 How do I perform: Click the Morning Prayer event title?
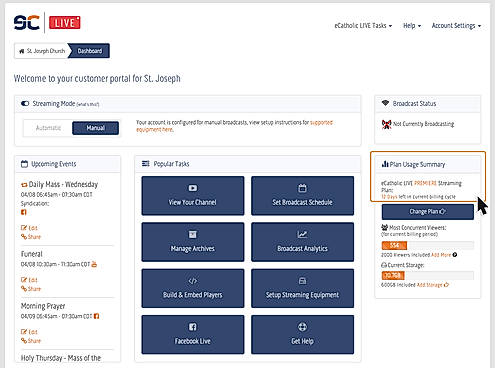[x=43, y=306]
